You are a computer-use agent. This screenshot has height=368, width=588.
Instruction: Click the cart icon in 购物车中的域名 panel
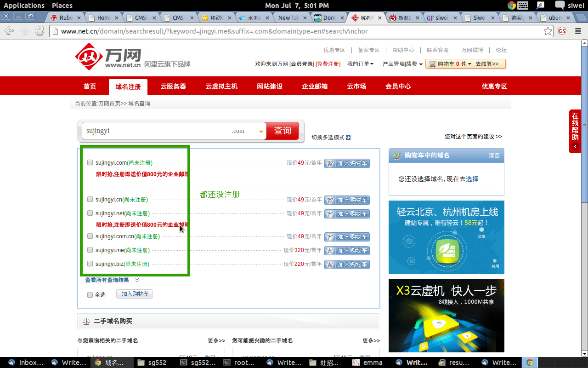396,155
